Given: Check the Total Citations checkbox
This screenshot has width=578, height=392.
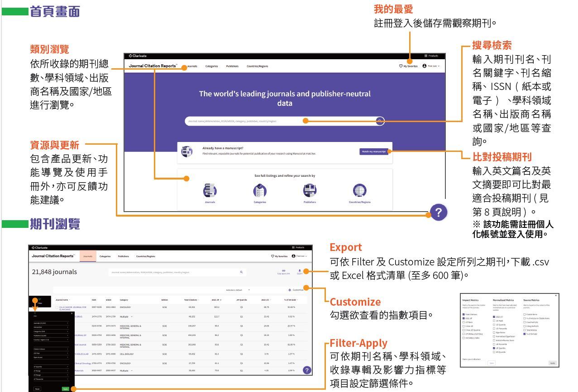Looking at the screenshot, I should 463,314.
